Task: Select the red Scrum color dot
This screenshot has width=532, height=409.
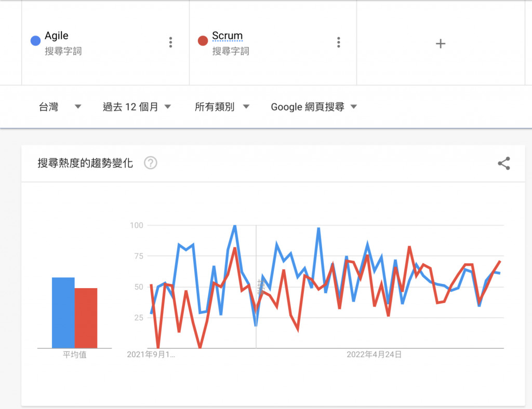Action: (x=203, y=40)
